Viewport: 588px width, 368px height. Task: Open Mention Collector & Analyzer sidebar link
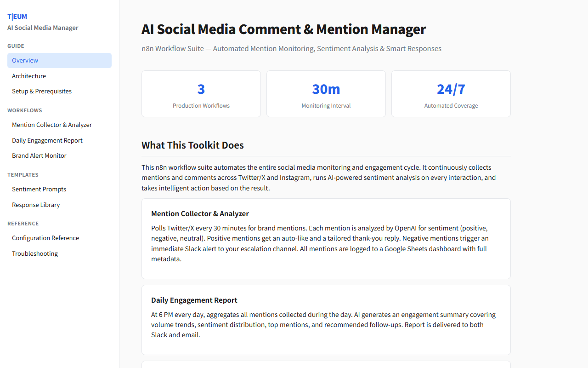coord(52,125)
